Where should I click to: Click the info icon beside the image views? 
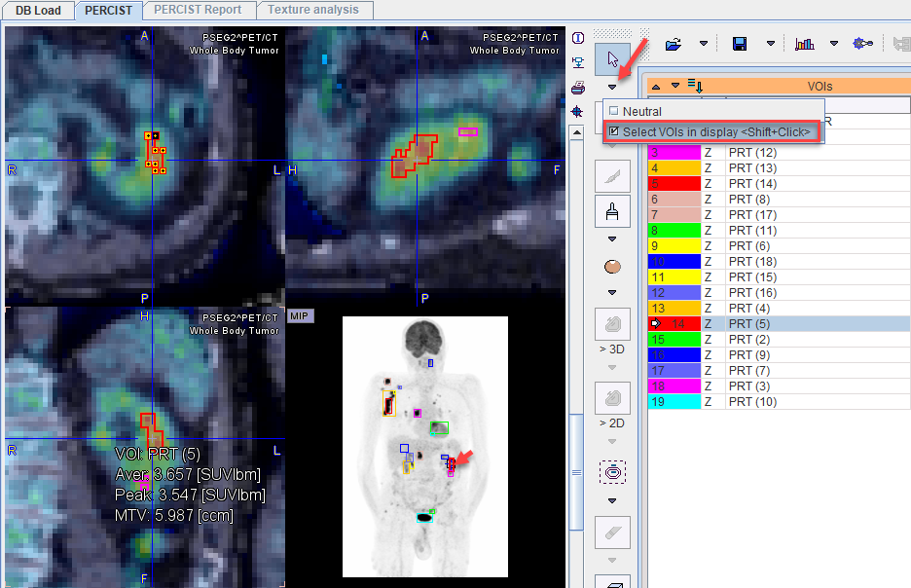pos(577,38)
